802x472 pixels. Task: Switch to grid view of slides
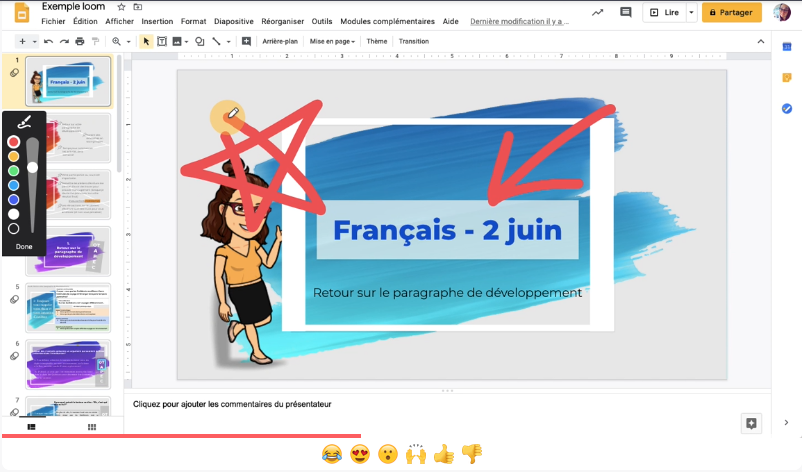[x=92, y=427]
